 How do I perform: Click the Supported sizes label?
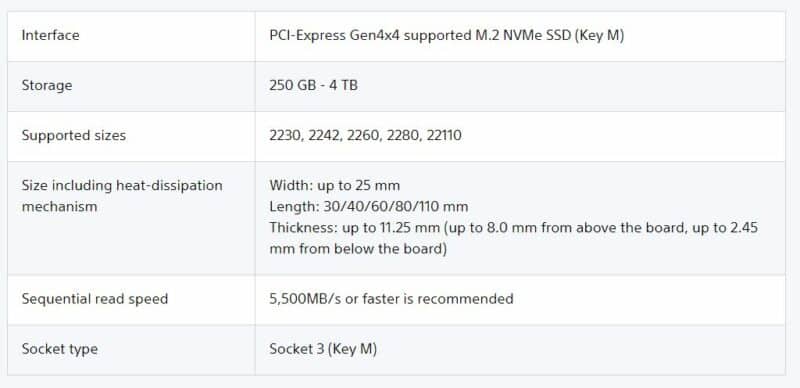pos(73,136)
